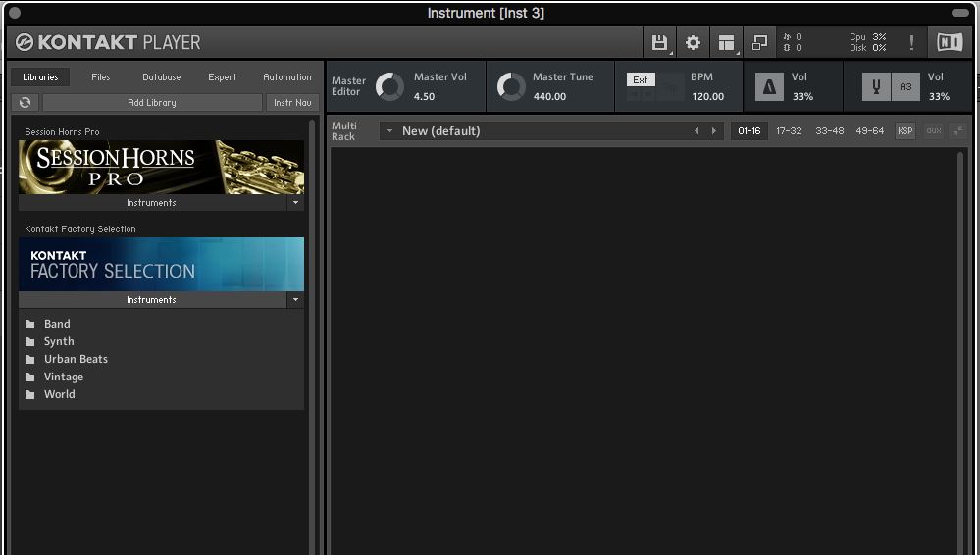Click the Master Vol knob
980x555 pixels.
tap(389, 87)
